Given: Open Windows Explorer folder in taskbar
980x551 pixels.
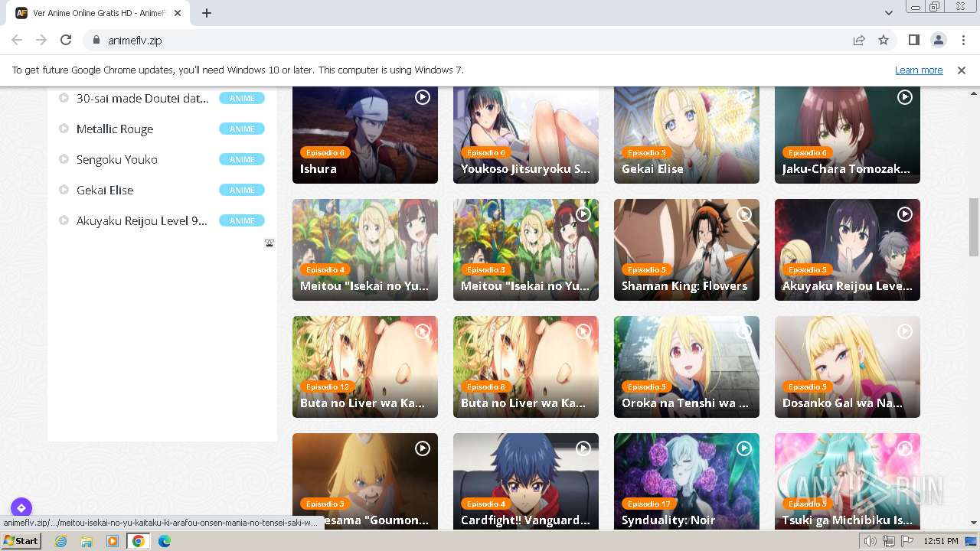Looking at the screenshot, I should 87,541.
